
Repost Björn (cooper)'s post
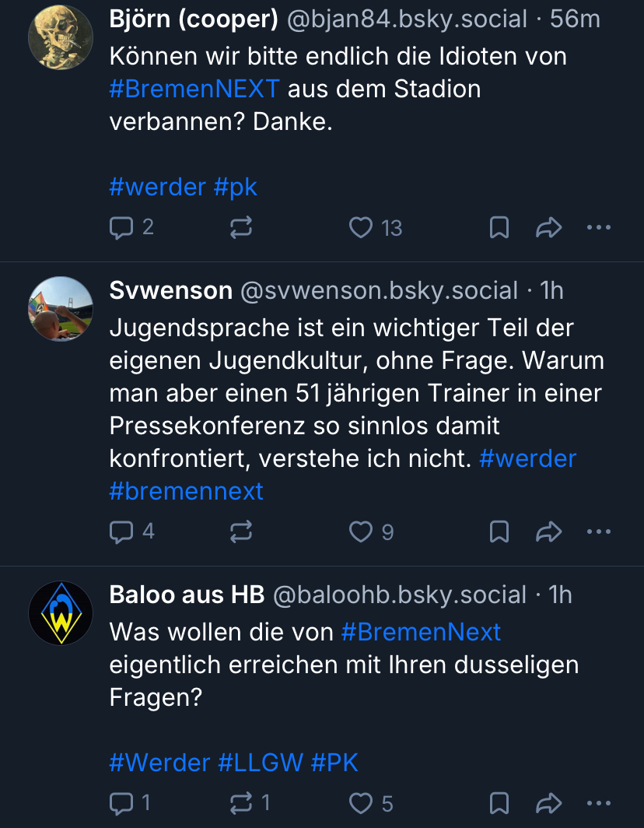coord(241,227)
